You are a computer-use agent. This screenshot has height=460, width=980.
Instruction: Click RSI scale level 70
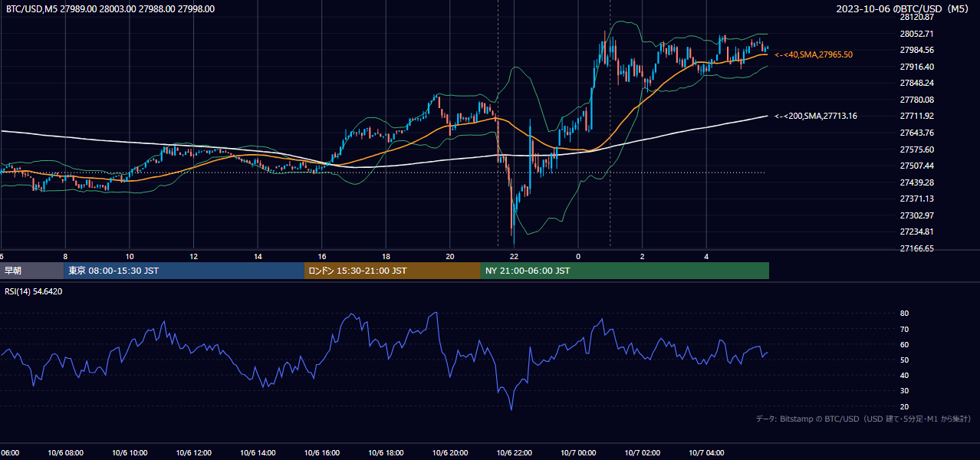(905, 329)
